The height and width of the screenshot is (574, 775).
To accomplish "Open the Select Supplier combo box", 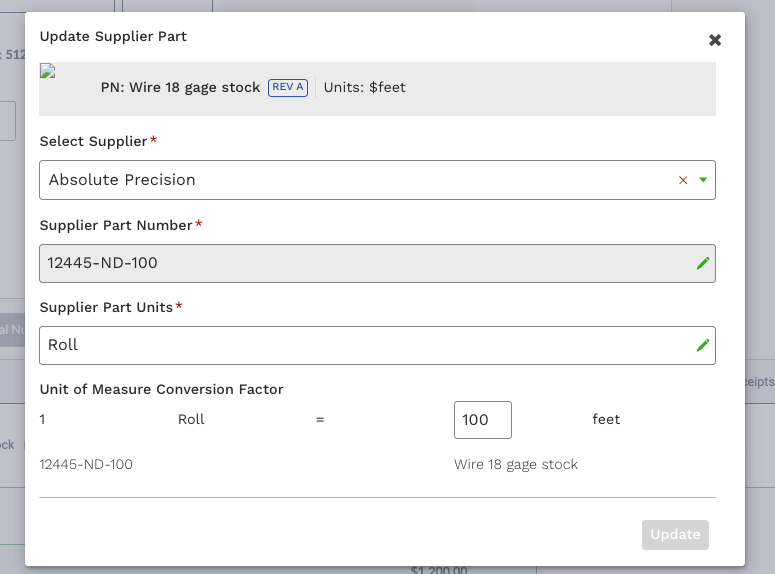I will (377, 180).
